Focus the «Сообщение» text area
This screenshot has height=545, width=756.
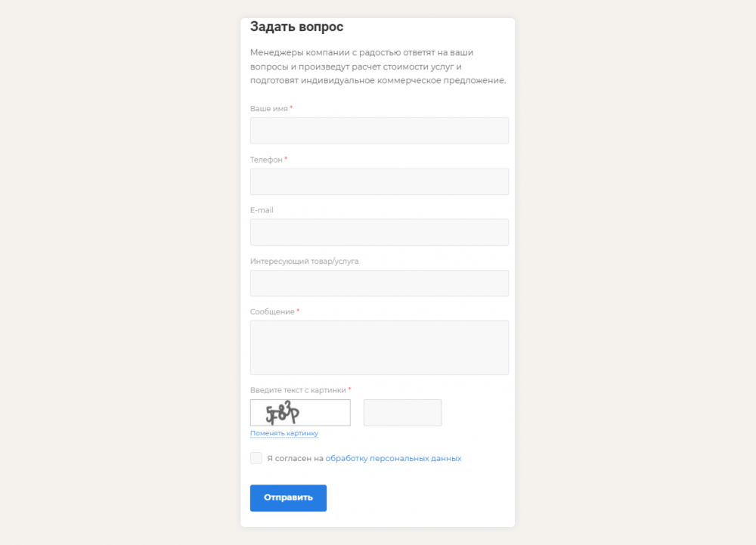pos(379,348)
